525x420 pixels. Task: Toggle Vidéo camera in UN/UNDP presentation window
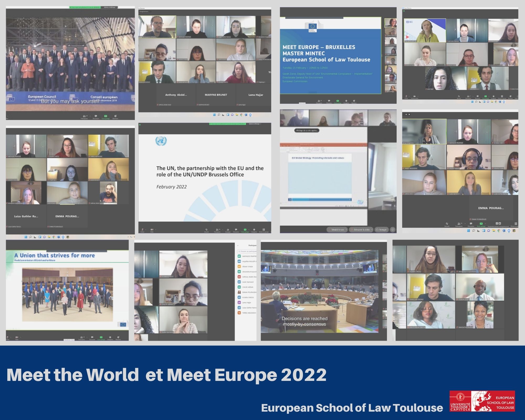coord(152,230)
